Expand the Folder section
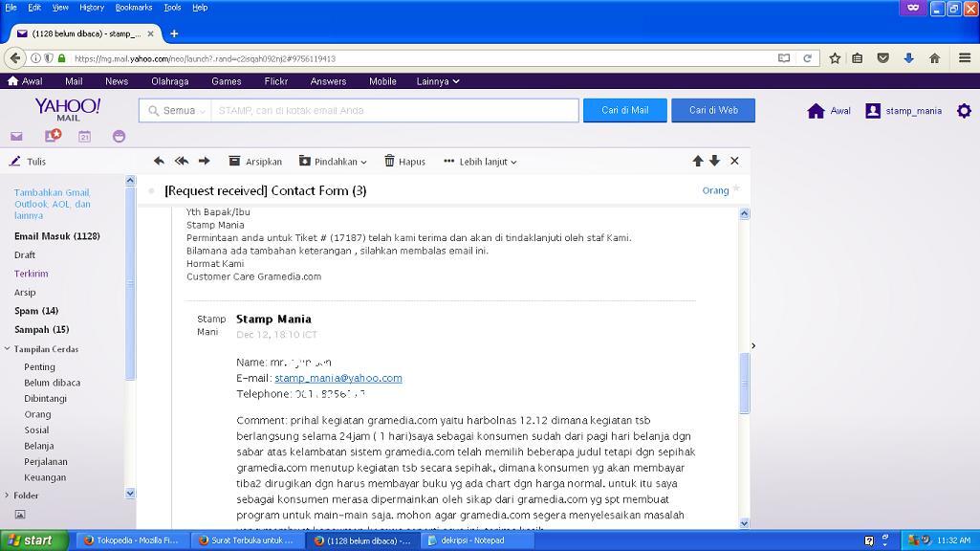The image size is (980, 551). (8, 496)
